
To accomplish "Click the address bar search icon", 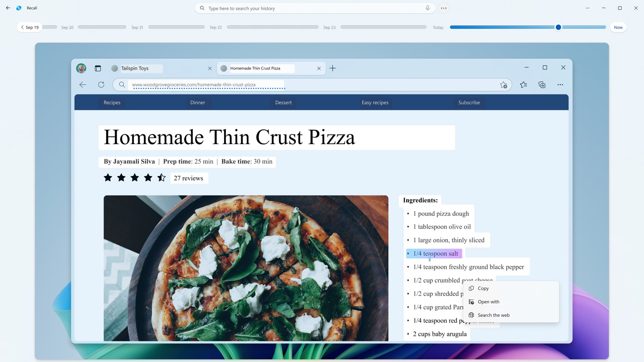I will [122, 85].
